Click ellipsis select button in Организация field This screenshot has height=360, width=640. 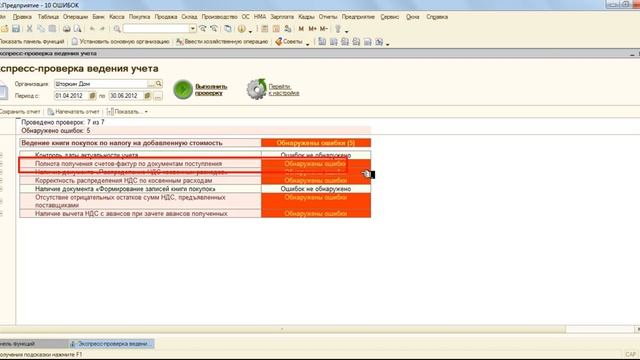pos(151,84)
